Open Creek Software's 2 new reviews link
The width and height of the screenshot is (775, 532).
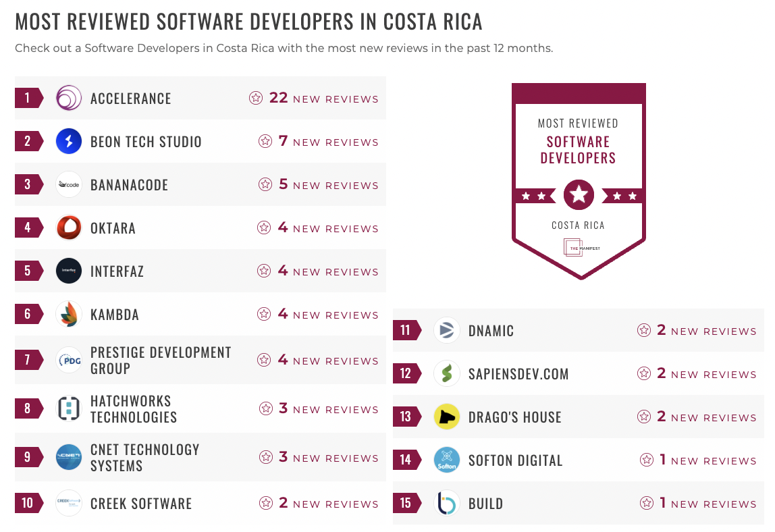pyautogui.click(x=319, y=504)
